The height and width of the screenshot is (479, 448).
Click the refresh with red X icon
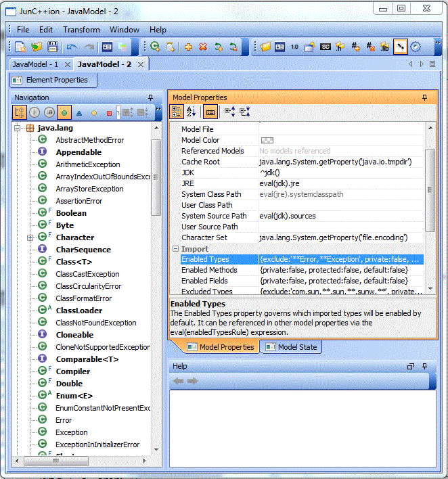(233, 47)
